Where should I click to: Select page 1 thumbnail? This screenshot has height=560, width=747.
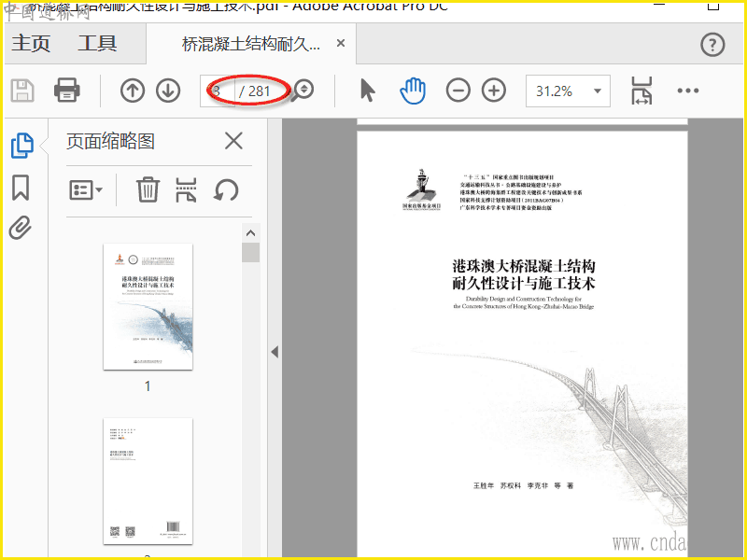pyautogui.click(x=148, y=306)
